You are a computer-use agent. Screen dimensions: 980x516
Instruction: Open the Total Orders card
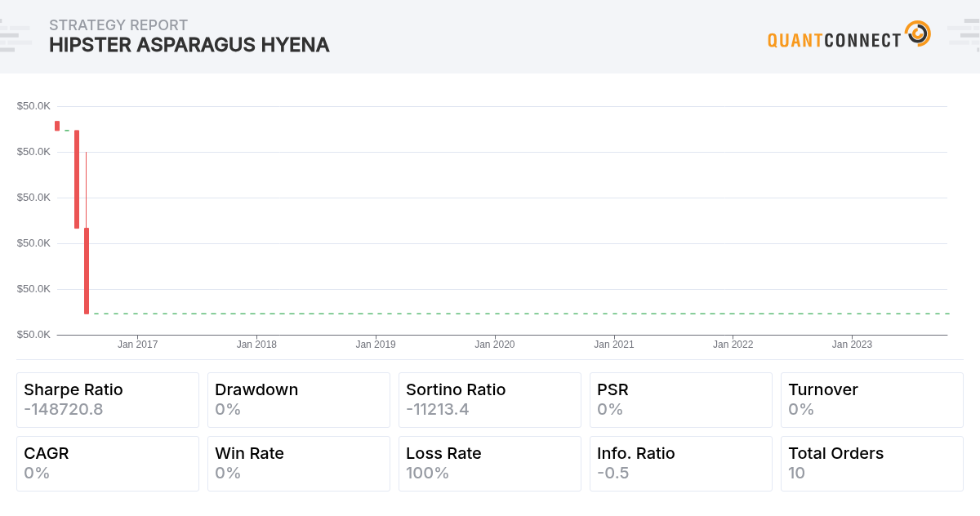click(872, 464)
